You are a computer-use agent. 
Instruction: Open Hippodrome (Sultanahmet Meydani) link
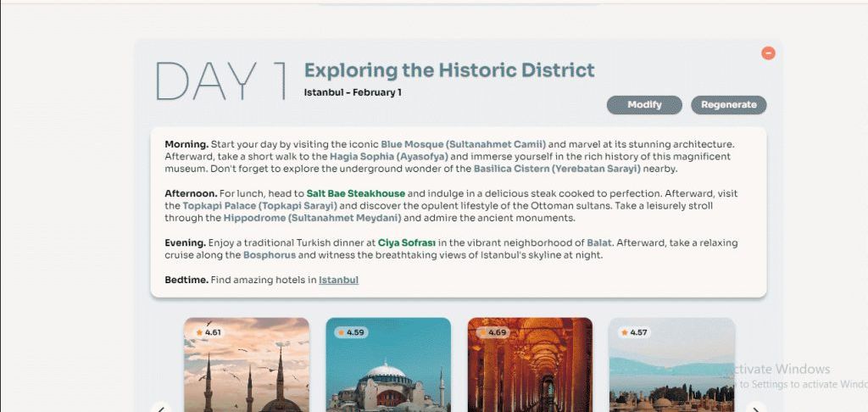click(x=312, y=218)
